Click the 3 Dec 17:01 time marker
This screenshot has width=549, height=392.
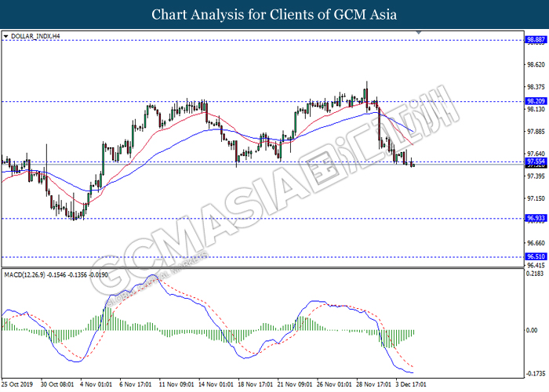411,384
